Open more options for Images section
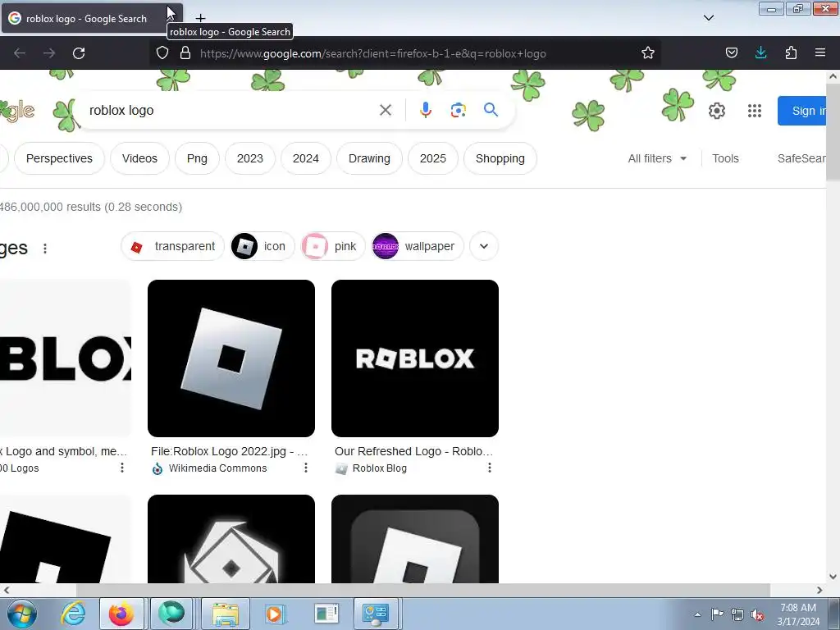840x630 pixels. (x=45, y=249)
